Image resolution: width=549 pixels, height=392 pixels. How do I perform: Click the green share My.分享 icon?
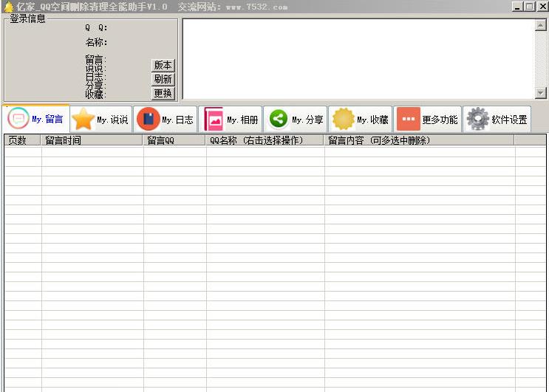pyautogui.click(x=279, y=119)
